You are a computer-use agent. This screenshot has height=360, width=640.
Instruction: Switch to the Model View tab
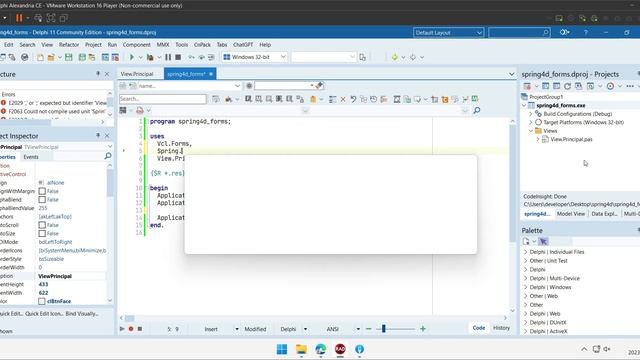pos(571,213)
